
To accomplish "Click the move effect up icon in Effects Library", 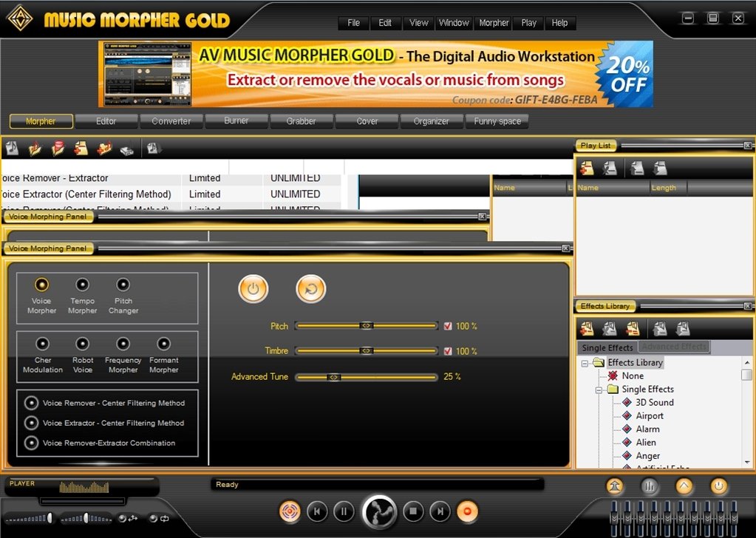I will coord(660,329).
